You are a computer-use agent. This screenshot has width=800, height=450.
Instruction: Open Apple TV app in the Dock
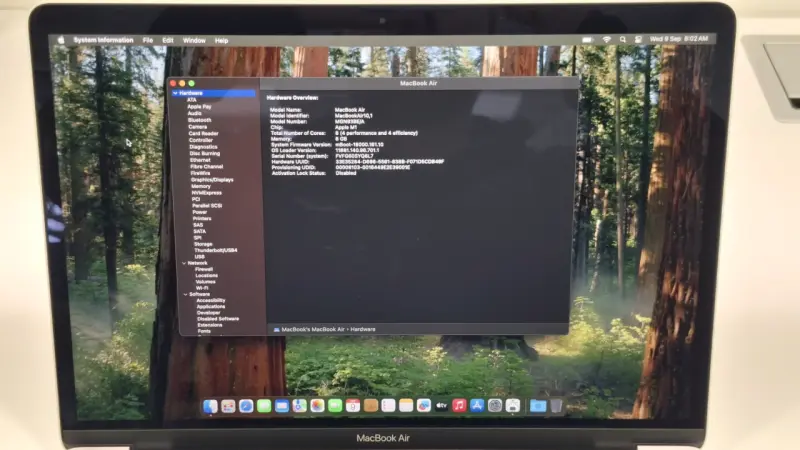coord(441,406)
